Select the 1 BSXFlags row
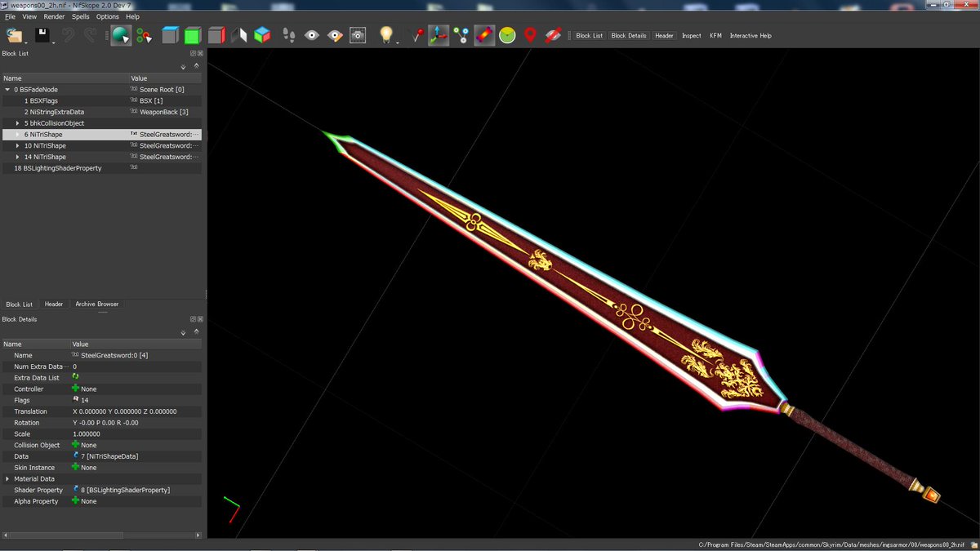Image resolution: width=980 pixels, height=551 pixels. 102,100
